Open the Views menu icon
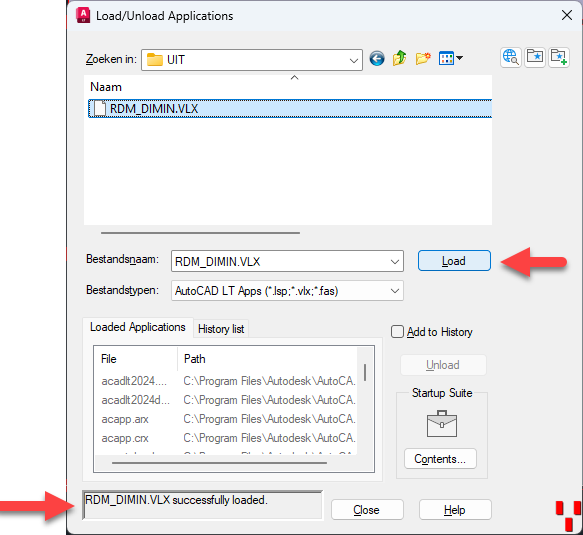This screenshot has height=535, width=583. coord(450,58)
